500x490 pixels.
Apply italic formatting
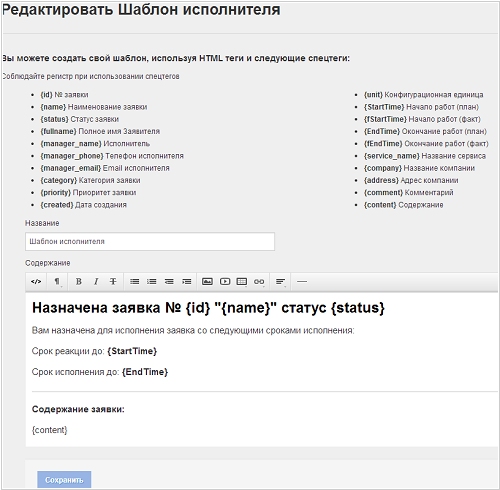click(96, 282)
